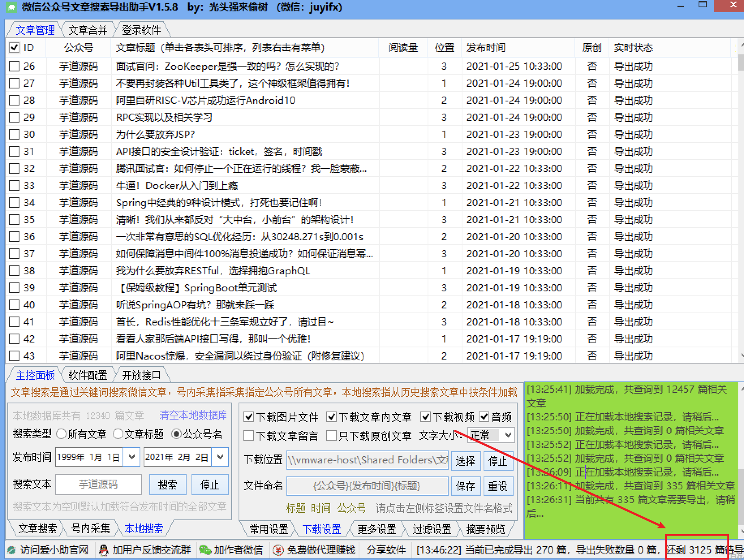Select 所有文章 search type radio
This screenshot has height=560, width=744.
[x=61, y=434]
